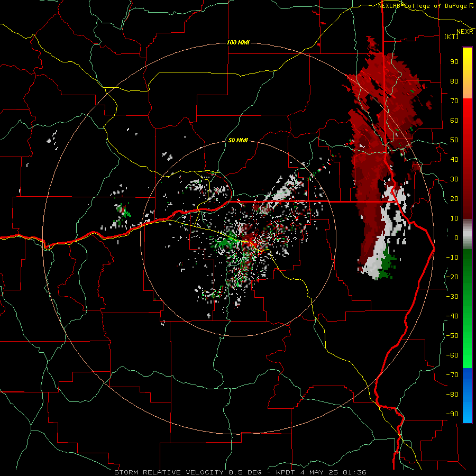Select the -80 value on velocity scale
The height and width of the screenshot is (476, 476).
pos(452,395)
